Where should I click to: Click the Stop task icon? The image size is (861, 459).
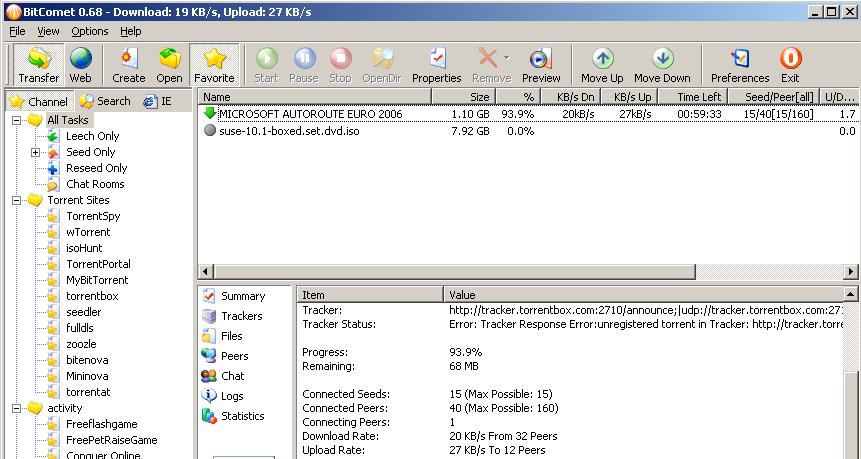(340, 58)
